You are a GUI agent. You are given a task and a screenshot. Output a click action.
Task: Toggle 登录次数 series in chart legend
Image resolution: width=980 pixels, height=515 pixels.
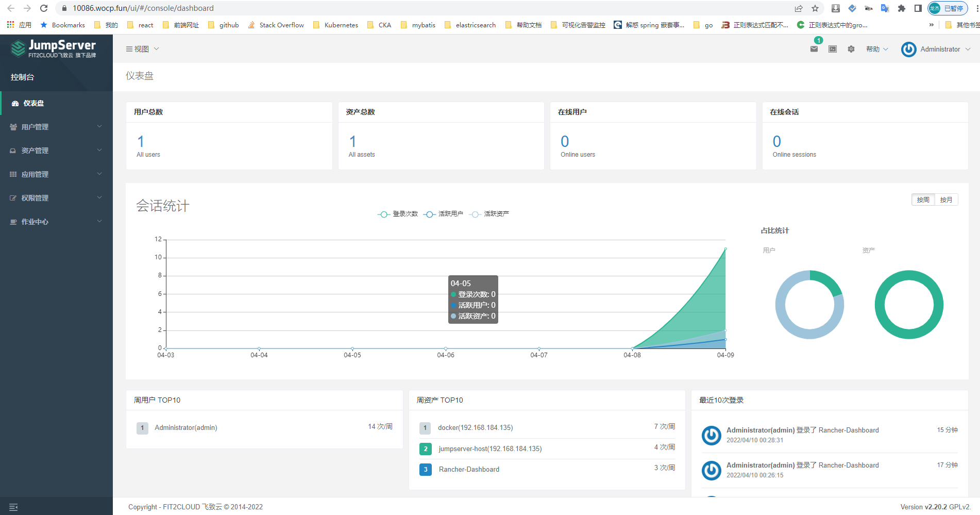398,214
